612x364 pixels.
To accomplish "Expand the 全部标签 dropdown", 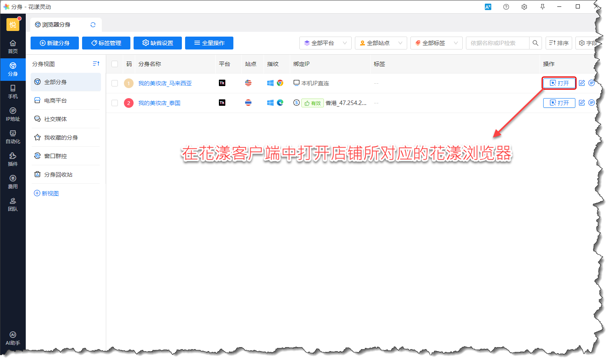I will 437,43.
